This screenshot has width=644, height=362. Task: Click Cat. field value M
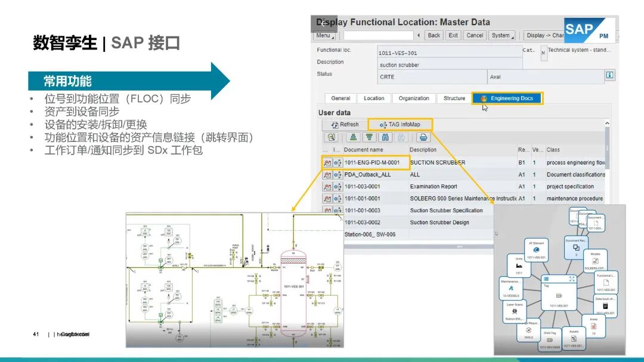[x=544, y=54]
